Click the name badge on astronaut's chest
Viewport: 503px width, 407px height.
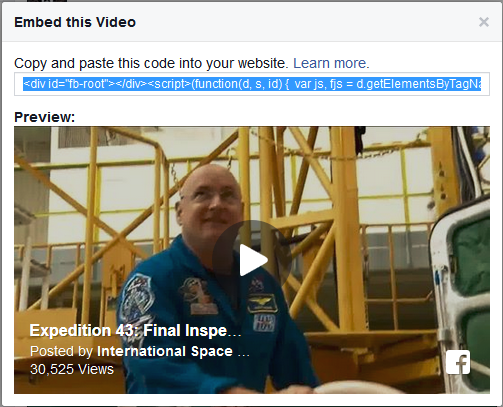263,303
